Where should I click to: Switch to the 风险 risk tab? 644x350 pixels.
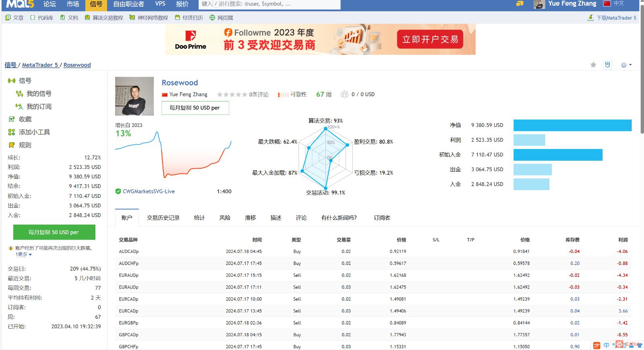[x=225, y=218]
